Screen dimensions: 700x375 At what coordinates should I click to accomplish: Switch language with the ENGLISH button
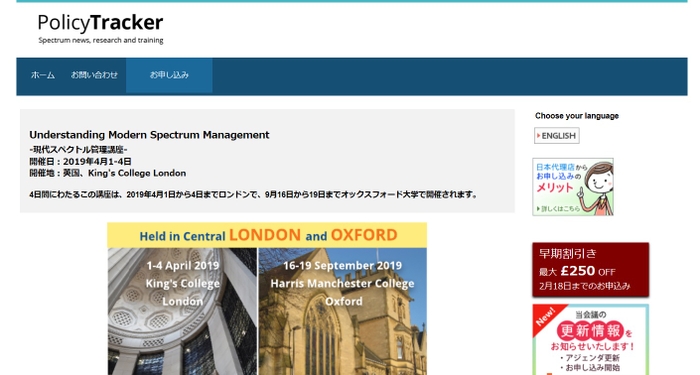tap(557, 136)
